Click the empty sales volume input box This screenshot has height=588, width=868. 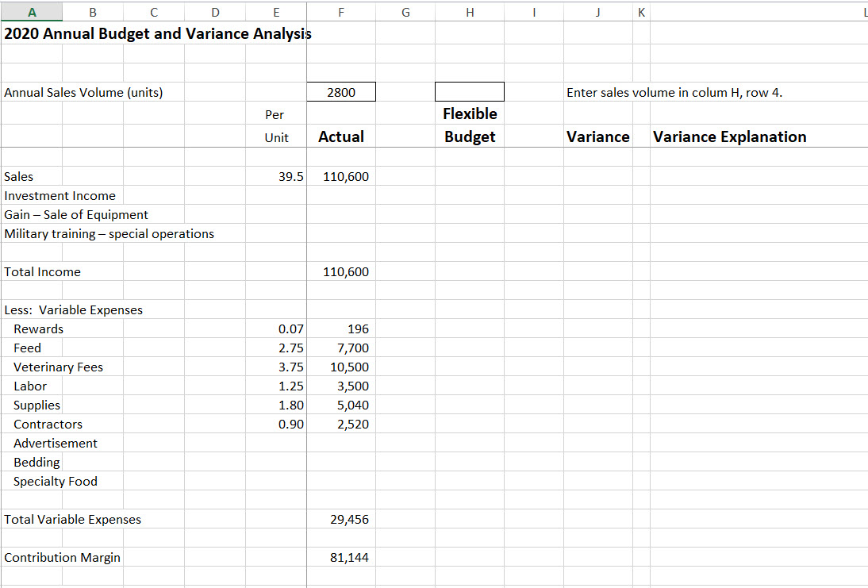click(x=470, y=91)
